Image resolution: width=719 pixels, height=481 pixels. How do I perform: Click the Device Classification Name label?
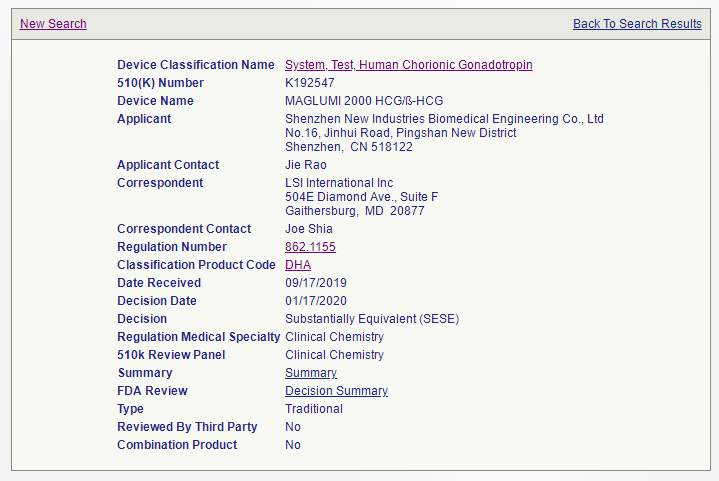196,65
